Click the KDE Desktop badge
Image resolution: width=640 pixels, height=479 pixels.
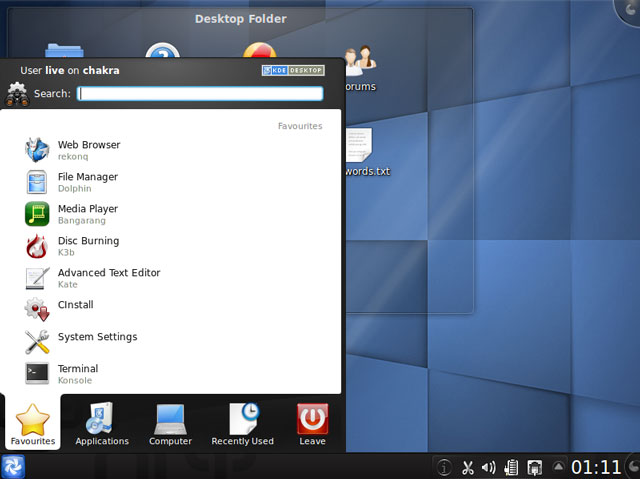click(x=293, y=70)
